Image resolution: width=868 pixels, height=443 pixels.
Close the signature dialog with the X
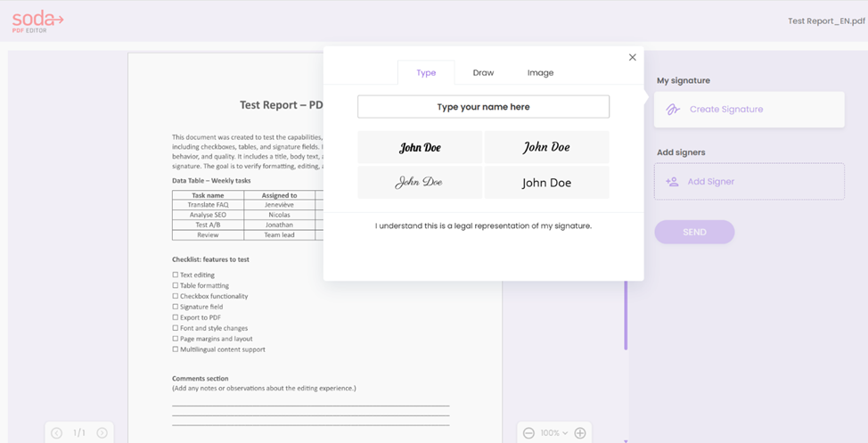point(632,57)
